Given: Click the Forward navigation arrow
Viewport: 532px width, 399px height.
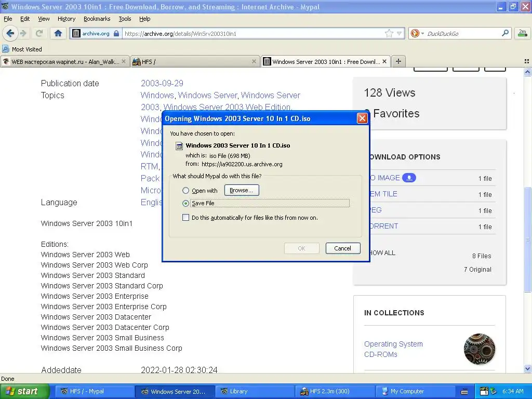Looking at the screenshot, I should 23,33.
